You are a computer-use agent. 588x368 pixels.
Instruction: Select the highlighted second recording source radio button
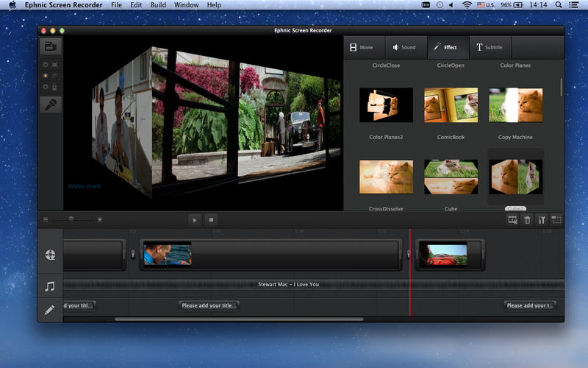(46, 76)
